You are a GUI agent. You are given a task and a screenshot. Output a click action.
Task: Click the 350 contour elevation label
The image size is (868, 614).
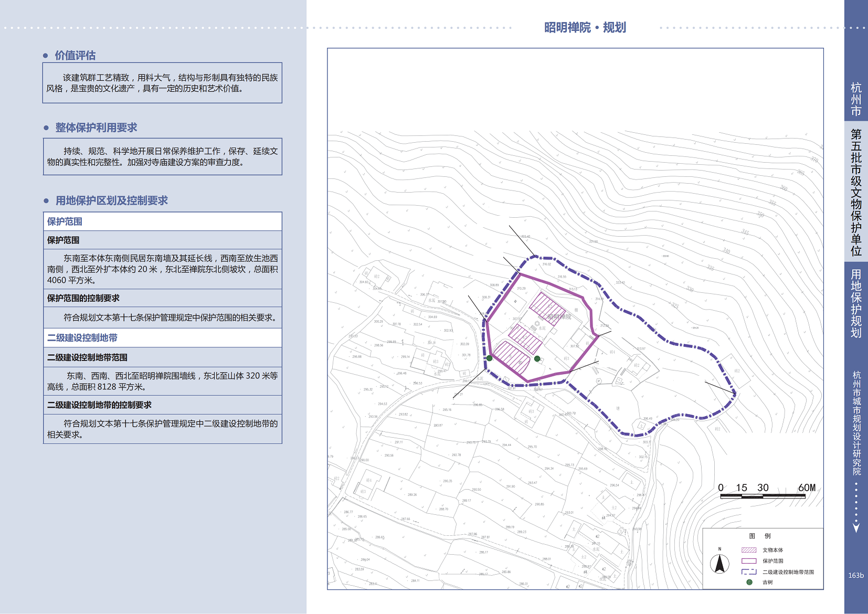click(x=760, y=214)
